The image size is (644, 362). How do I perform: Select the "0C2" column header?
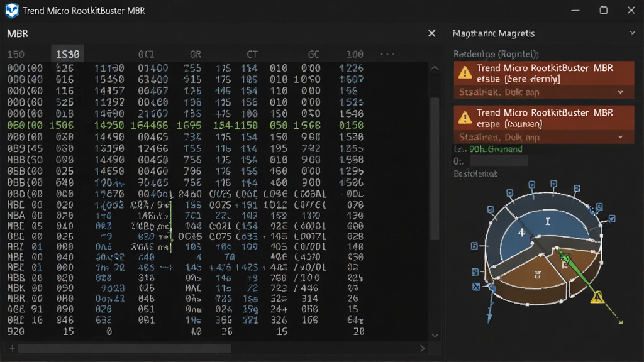point(146,54)
